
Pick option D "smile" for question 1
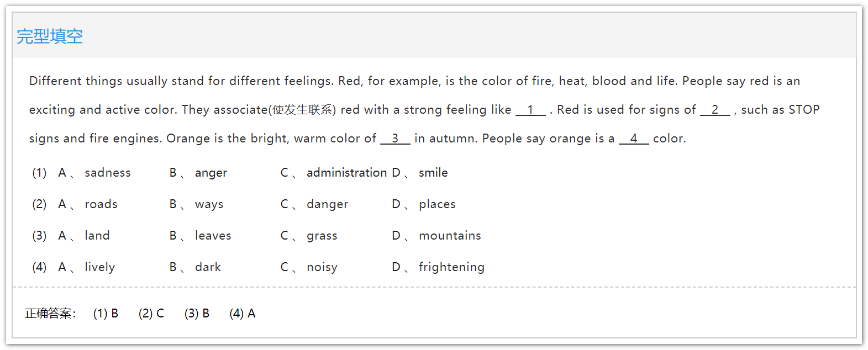click(433, 173)
